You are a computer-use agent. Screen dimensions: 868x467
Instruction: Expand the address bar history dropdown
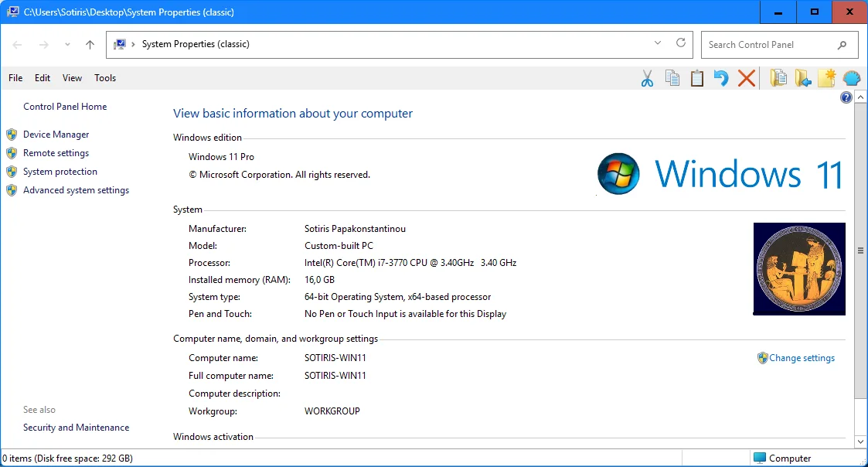tap(658, 43)
